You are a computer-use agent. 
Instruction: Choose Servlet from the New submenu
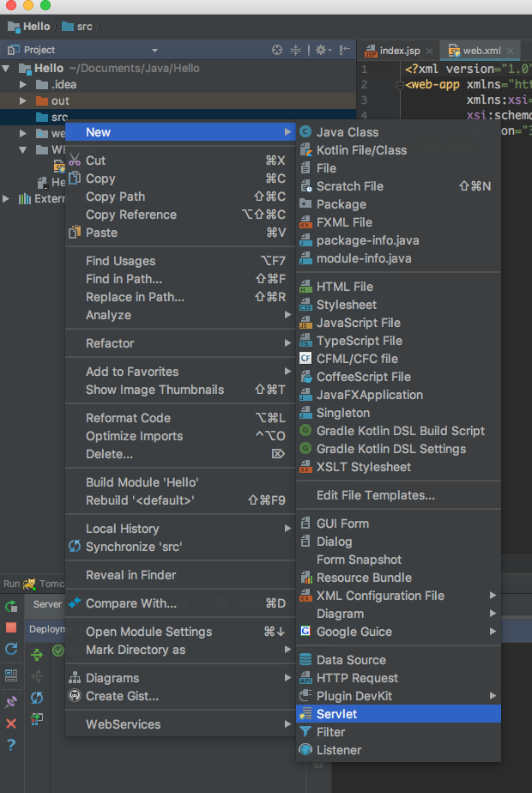tap(398, 714)
